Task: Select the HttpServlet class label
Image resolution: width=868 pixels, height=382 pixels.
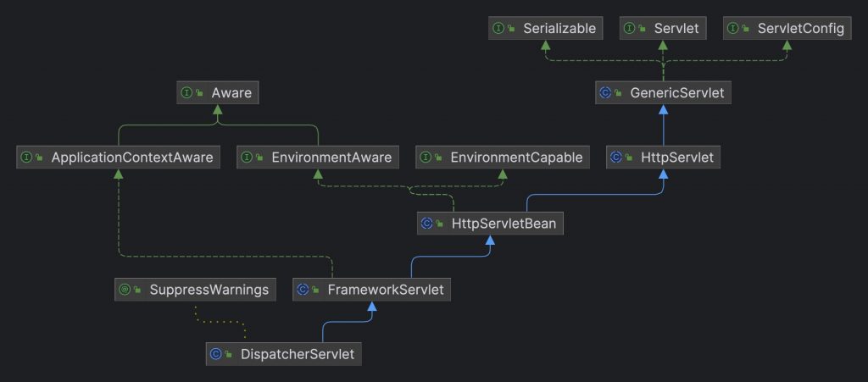Action: point(676,158)
